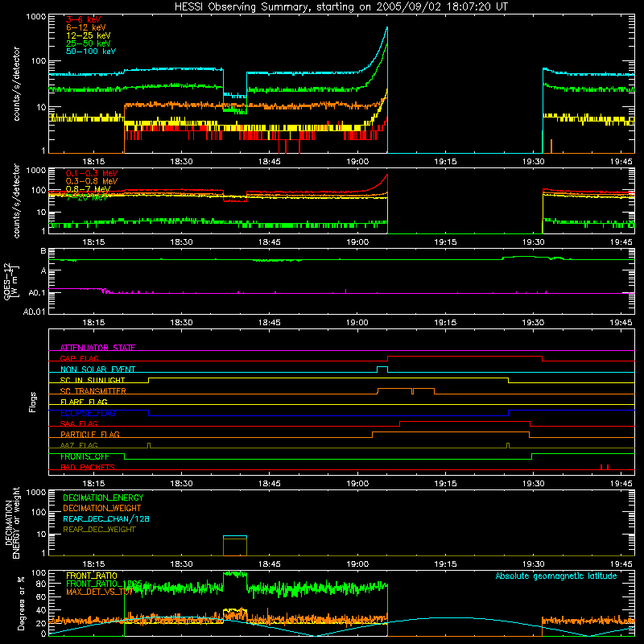Select the 3-6 keV legend label
The image size is (644, 644).
pyautogui.click(x=83, y=19)
